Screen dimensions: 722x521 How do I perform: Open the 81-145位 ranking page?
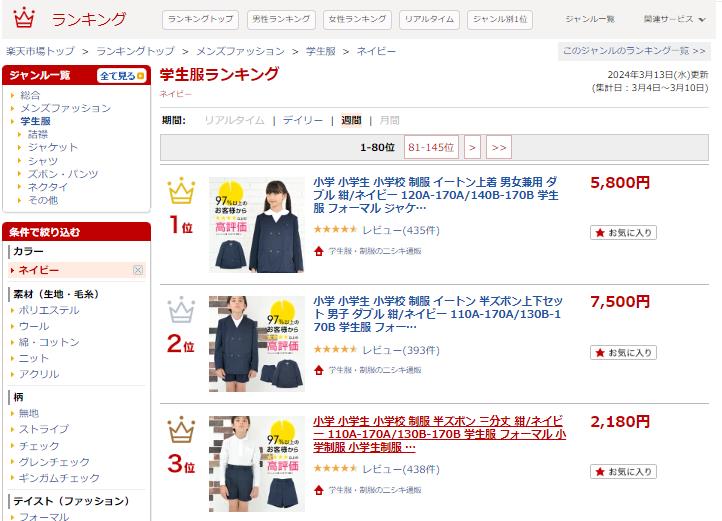click(x=431, y=147)
